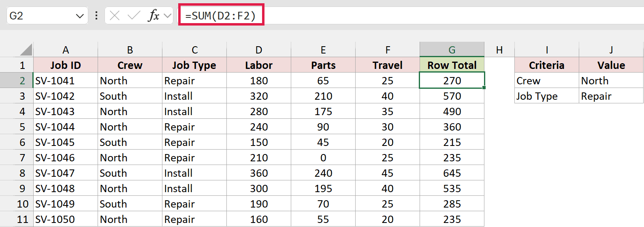
Task: Select row 11 header
Action: click(17, 219)
